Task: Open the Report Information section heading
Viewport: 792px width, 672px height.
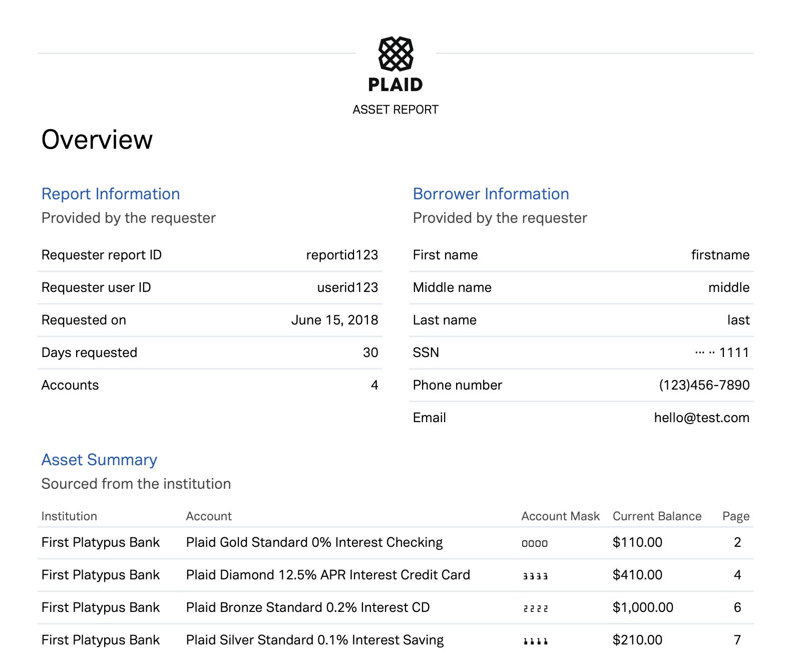Action: point(111,194)
